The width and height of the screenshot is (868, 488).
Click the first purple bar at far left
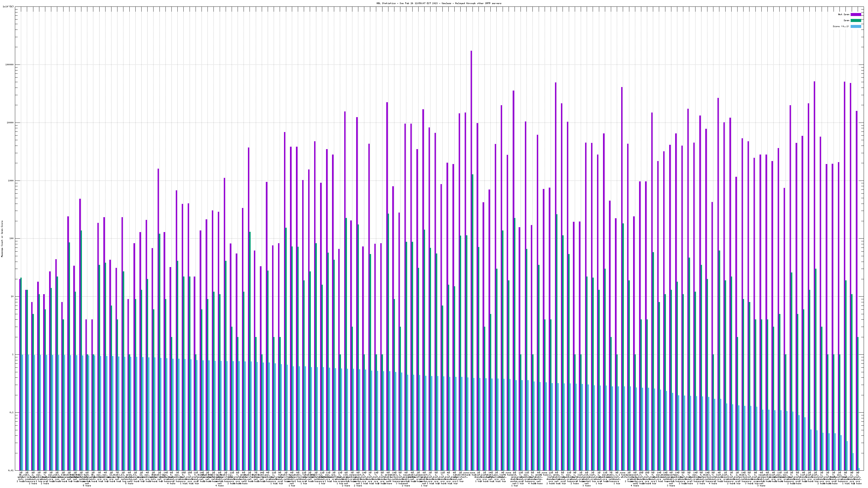(20, 370)
